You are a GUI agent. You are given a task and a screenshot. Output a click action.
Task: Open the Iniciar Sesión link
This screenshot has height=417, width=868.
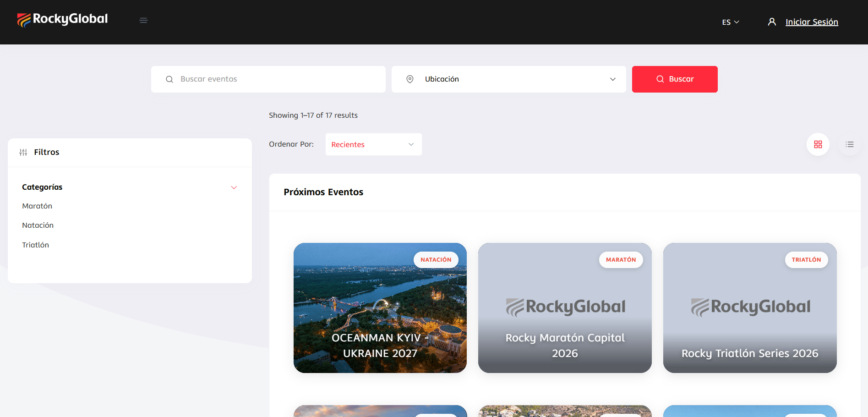pos(812,22)
